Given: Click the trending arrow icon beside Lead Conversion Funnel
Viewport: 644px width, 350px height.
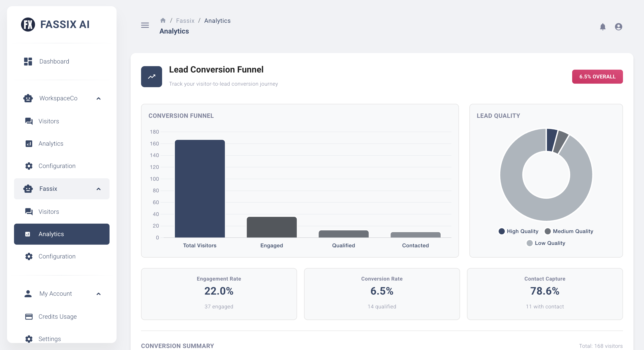Looking at the screenshot, I should tap(152, 76).
